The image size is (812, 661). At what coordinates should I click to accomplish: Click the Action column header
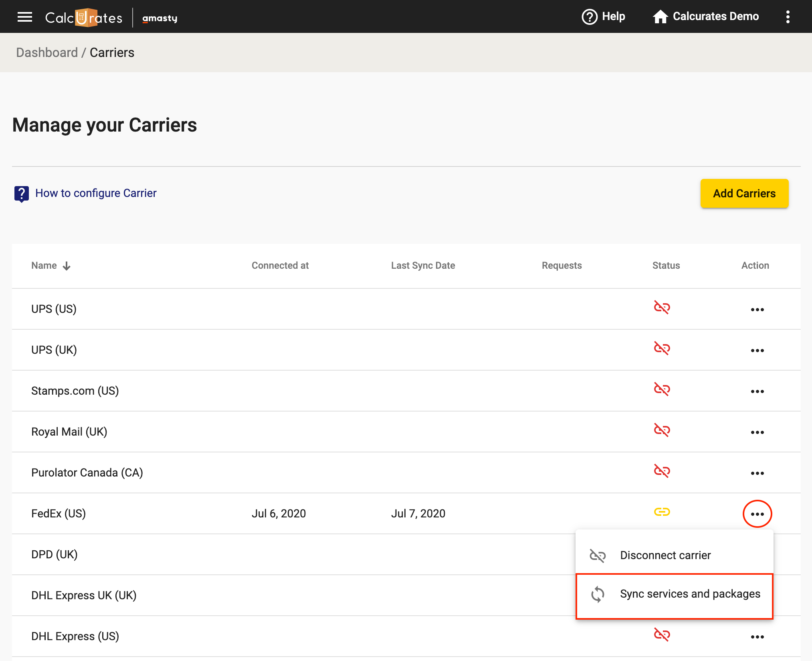[755, 266]
